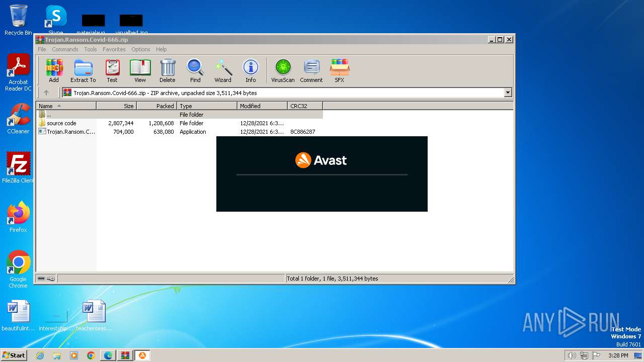Sort files by Type column
The height and width of the screenshot is (362, 644).
click(207, 106)
